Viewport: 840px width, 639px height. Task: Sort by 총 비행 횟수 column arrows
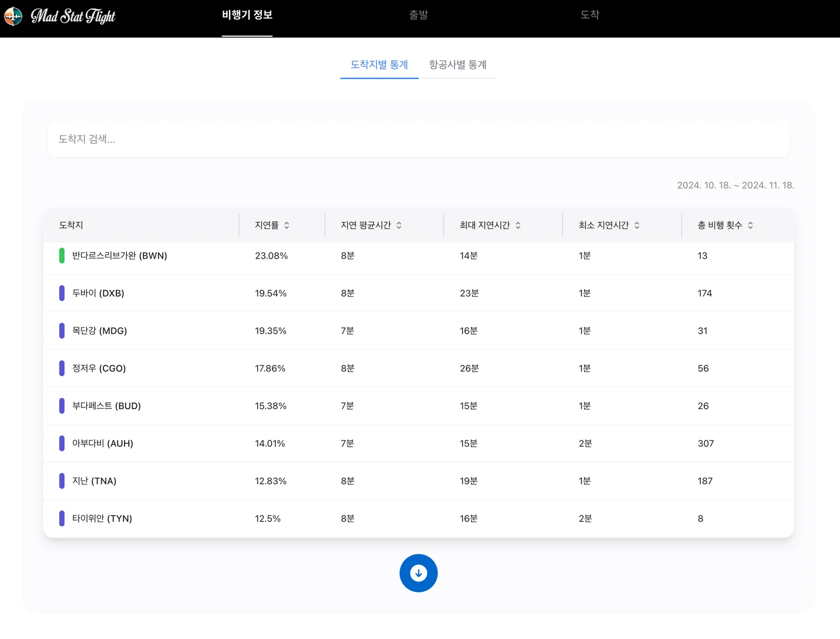click(750, 225)
